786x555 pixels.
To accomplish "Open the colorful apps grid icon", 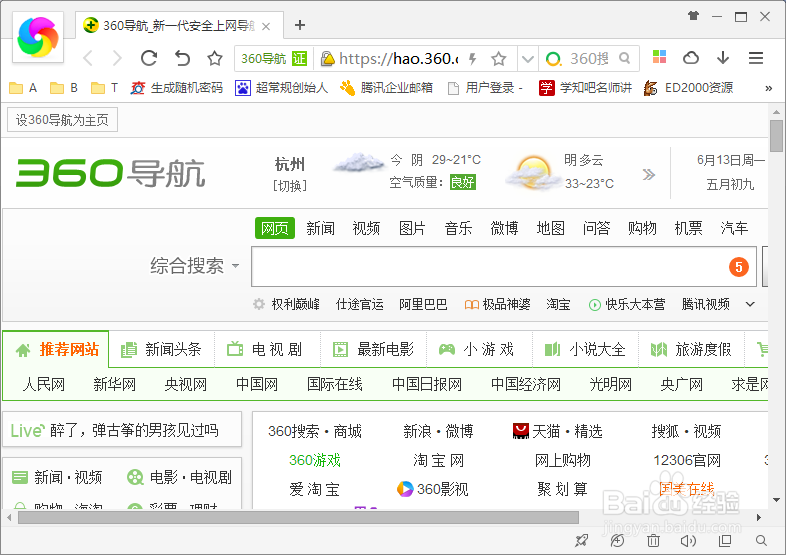I will tap(659, 57).
